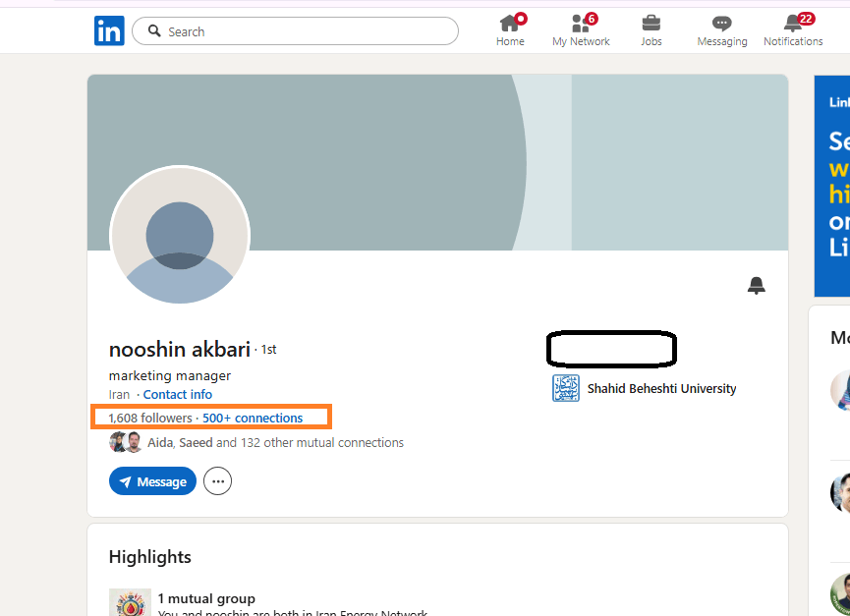Viewport: 850px width, 616px height.
Task: Click the marketing manager headline text
Action: [170, 375]
